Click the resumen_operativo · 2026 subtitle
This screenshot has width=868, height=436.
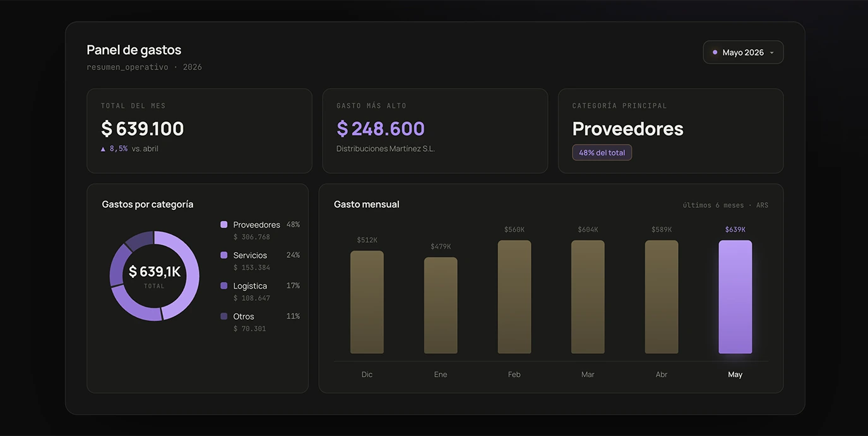click(x=144, y=67)
